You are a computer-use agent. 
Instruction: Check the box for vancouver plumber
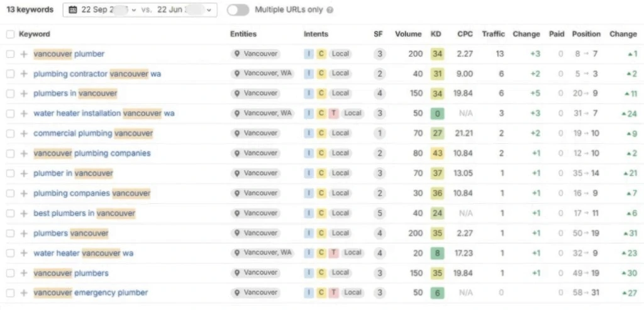[10, 54]
